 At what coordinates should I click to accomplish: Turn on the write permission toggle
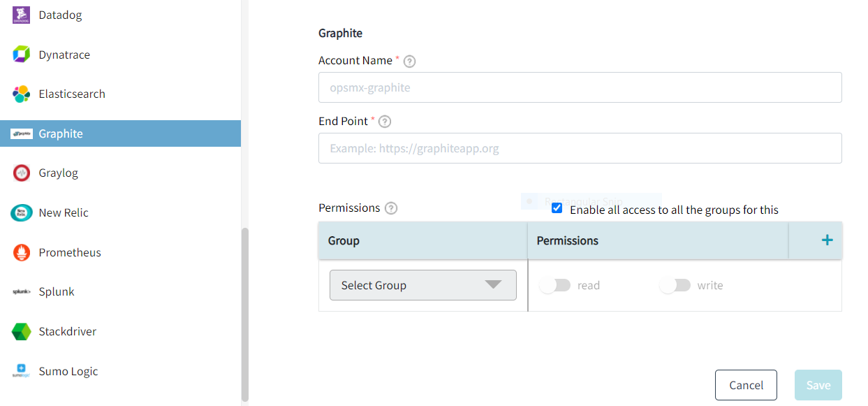675,285
